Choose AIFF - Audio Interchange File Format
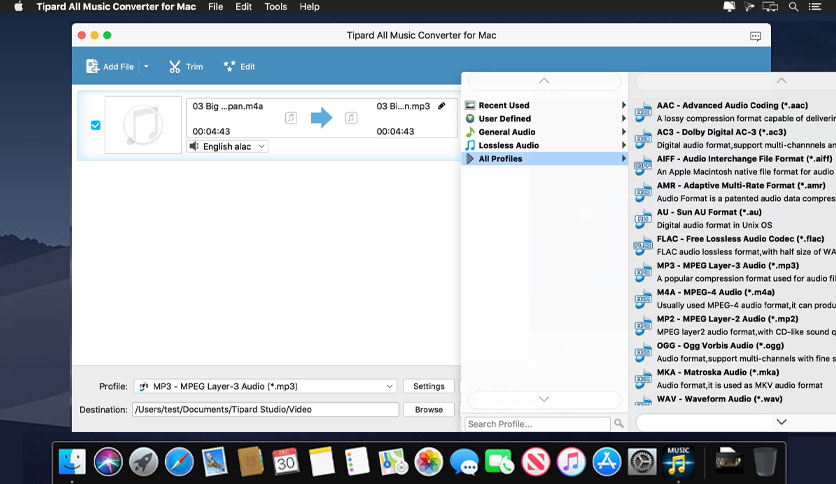This screenshot has width=836, height=484. pos(734,165)
